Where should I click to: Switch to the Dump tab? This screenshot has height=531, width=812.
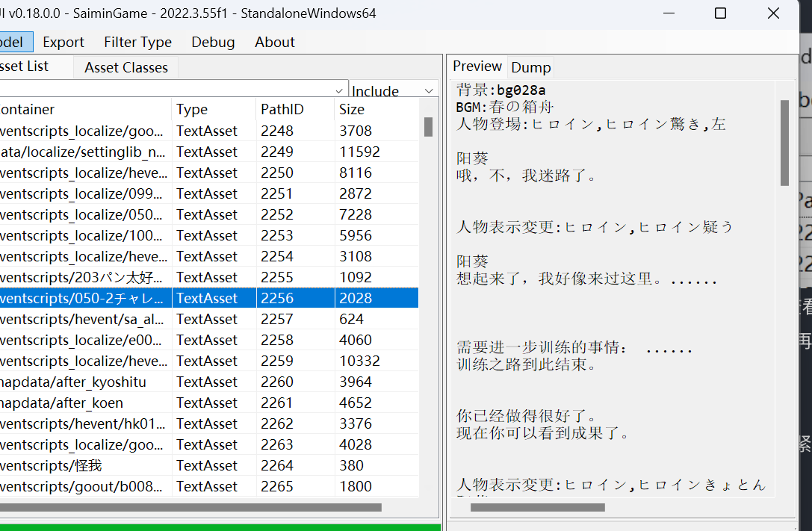click(531, 67)
